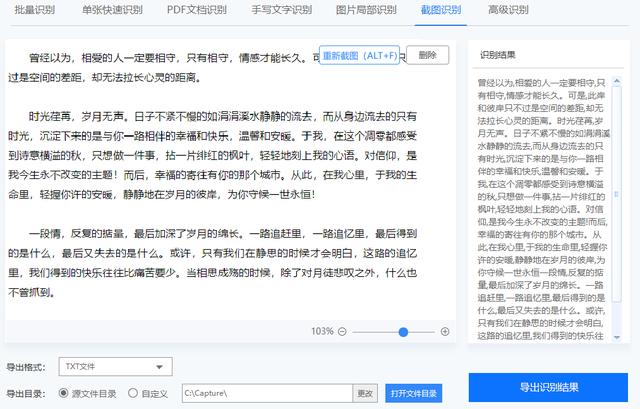
Task: Select the 自定义 radio button
Action: [x=133, y=393]
